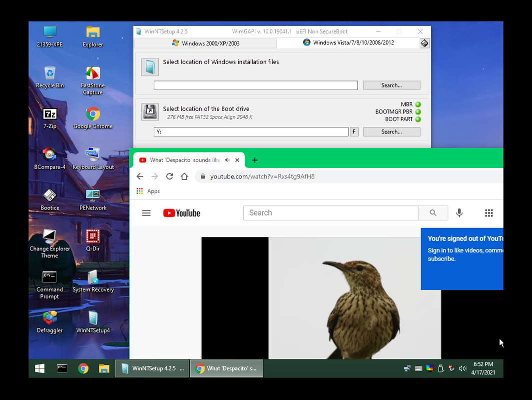Click the F format button
The width and height of the screenshot is (532, 400).
pos(354,131)
